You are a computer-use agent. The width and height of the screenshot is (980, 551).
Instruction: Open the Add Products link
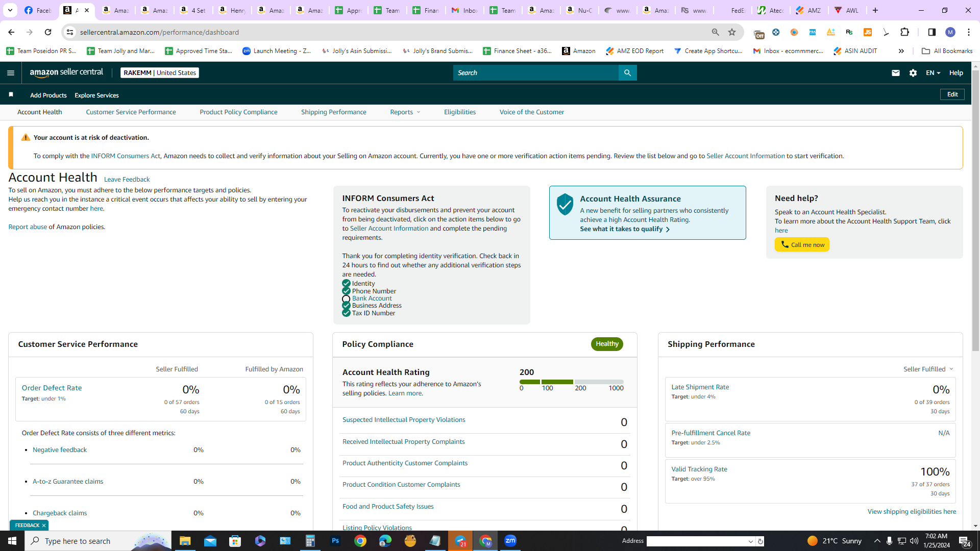pyautogui.click(x=48, y=95)
